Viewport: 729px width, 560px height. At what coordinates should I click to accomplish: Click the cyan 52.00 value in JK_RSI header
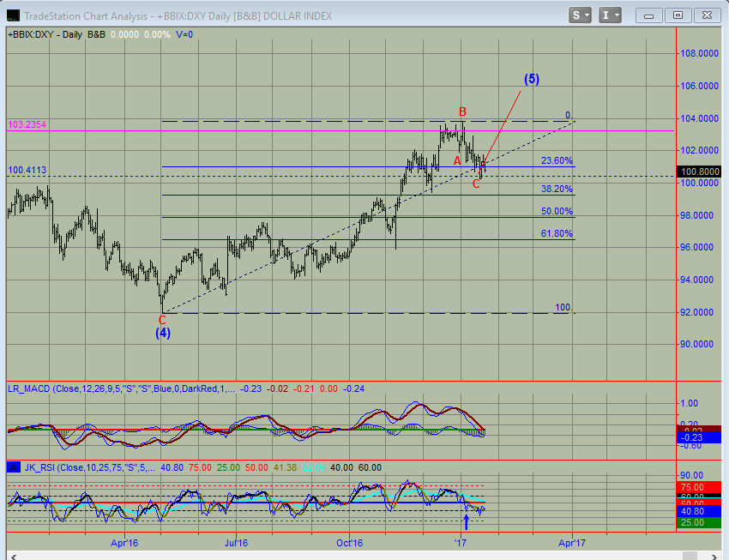[313, 467]
